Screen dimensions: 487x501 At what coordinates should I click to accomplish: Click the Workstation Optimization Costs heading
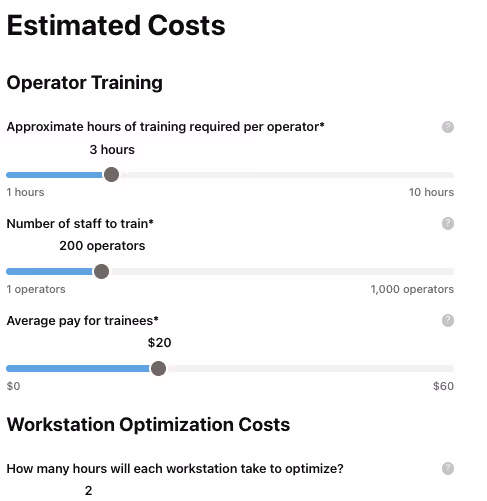point(148,425)
